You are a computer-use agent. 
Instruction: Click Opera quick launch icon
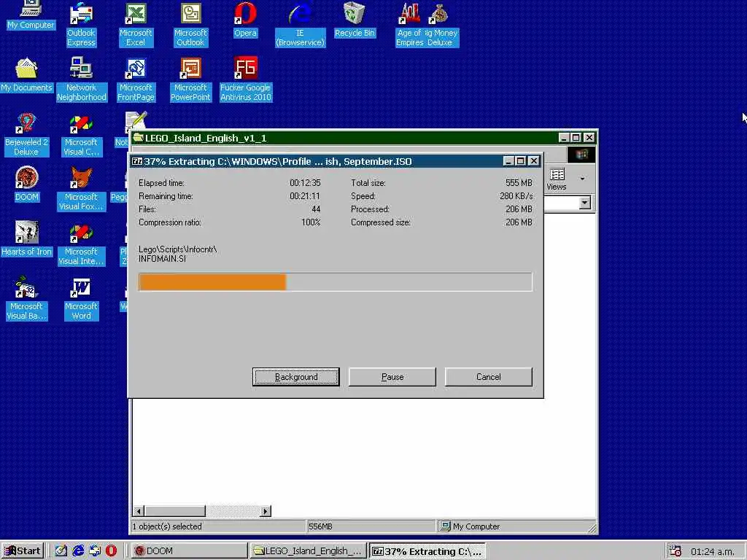point(111,551)
